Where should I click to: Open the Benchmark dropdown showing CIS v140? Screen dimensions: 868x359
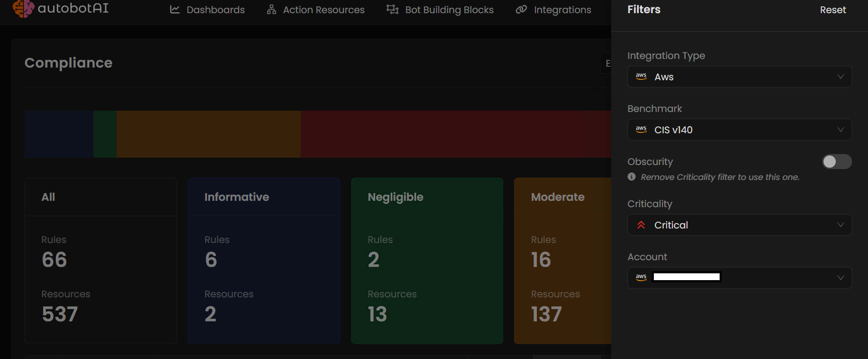(x=740, y=130)
